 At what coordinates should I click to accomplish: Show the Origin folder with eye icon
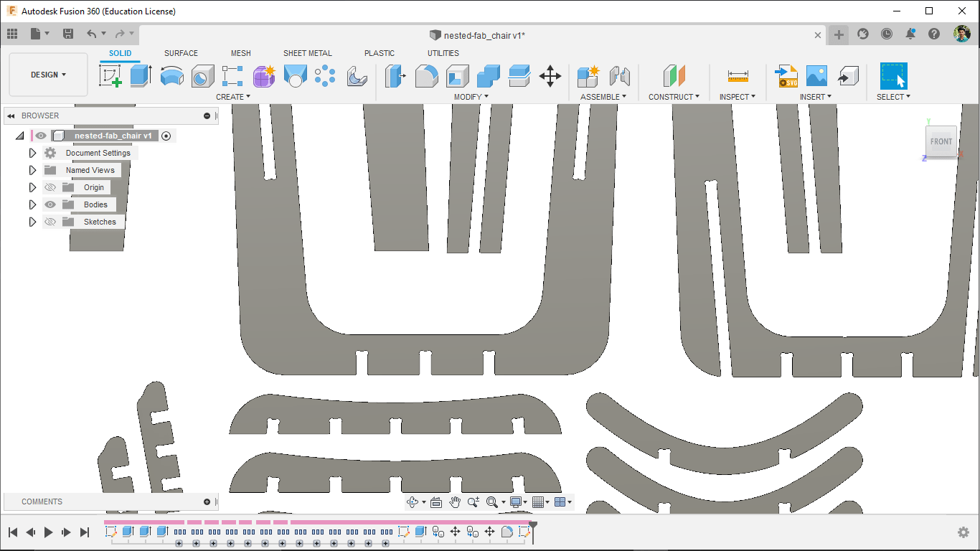coord(50,187)
